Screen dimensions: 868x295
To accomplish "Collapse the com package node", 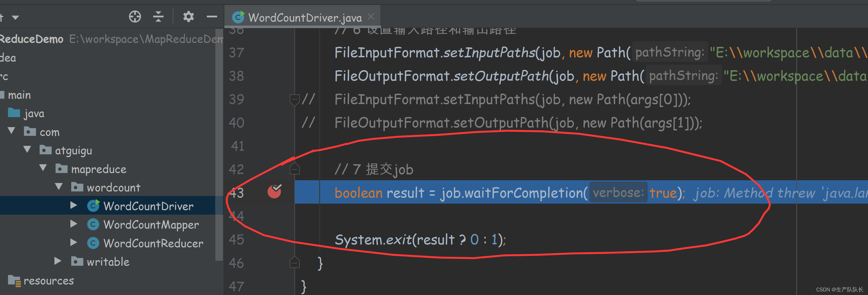I will click(x=12, y=131).
